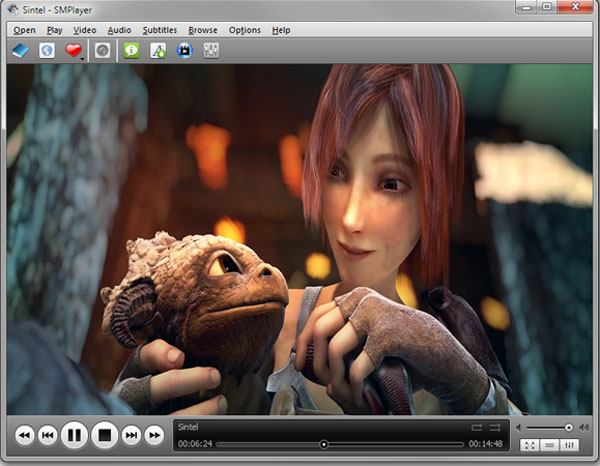This screenshot has width=600, height=466.
Task: Expand the Audio menu
Action: pyautogui.click(x=120, y=30)
